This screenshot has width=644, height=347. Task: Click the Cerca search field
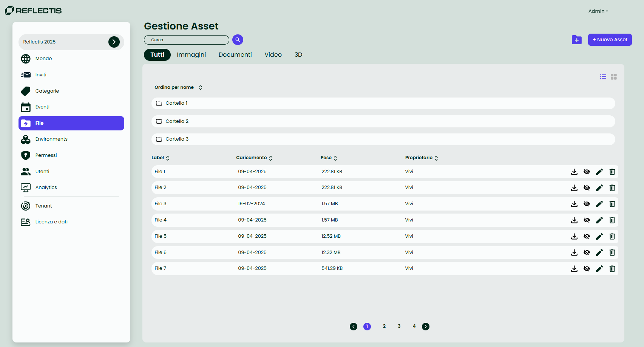click(186, 40)
